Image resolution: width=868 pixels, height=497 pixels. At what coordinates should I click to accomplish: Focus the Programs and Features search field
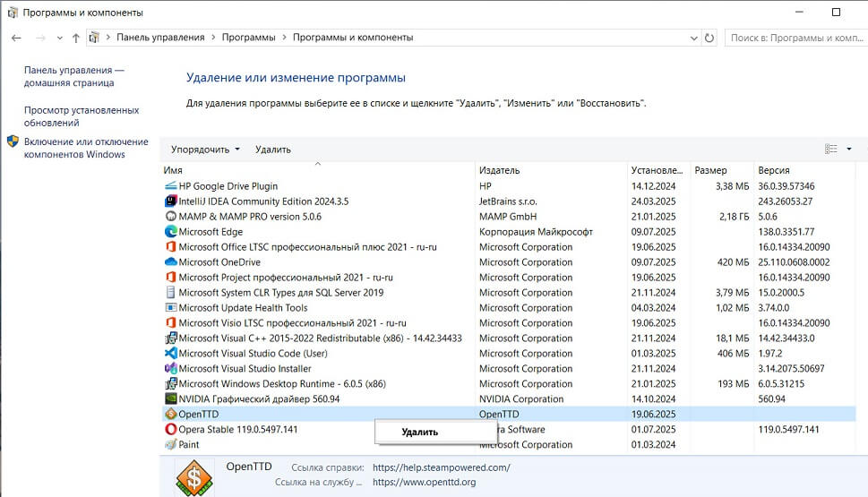[795, 38]
